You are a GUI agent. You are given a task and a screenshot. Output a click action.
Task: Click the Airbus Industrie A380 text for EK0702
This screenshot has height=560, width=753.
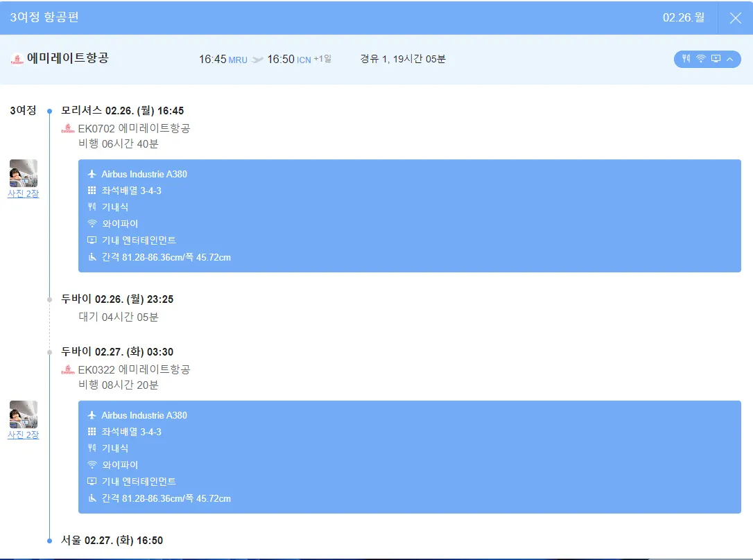pyautogui.click(x=144, y=174)
